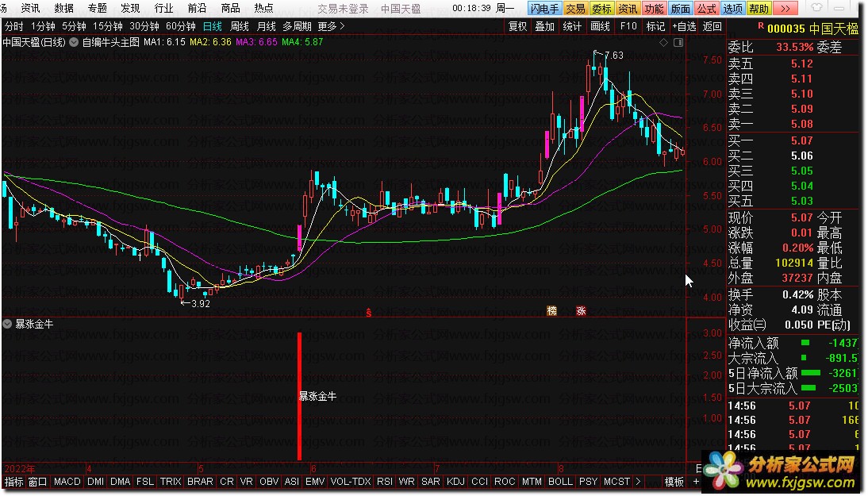This screenshot has width=868, height=496.
Task: Click the 涨 marker badge on the chart
Action: tap(581, 311)
